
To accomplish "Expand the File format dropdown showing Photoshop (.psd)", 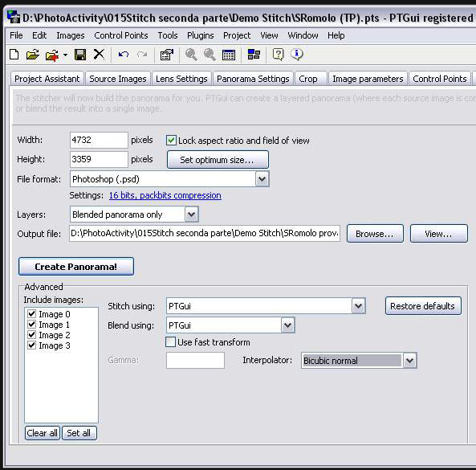I will click(262, 179).
